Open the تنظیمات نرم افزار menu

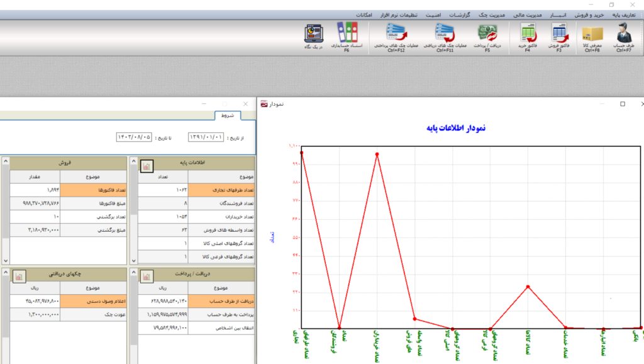click(398, 15)
